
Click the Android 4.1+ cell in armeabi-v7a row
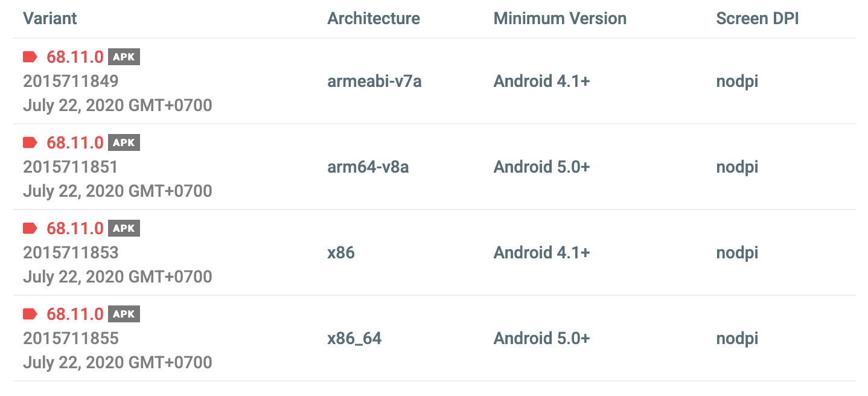pyautogui.click(x=541, y=81)
